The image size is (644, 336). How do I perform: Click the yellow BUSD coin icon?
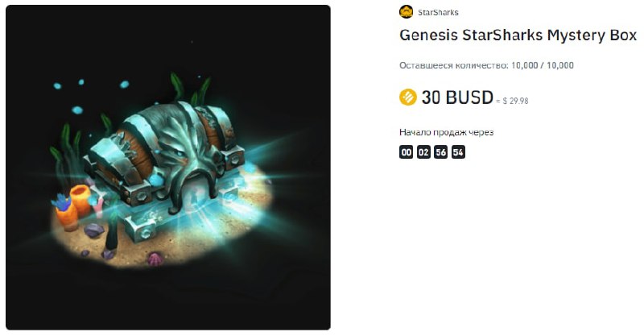[x=408, y=97]
